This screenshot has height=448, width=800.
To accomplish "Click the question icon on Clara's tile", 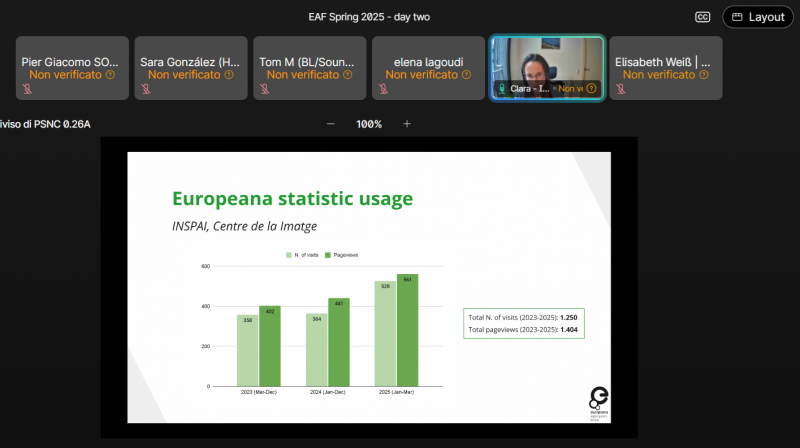I will [591, 89].
